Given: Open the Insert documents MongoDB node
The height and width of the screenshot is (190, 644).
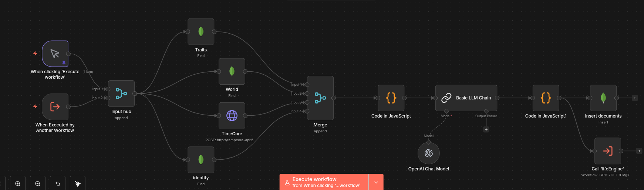Looking at the screenshot, I should pyautogui.click(x=603, y=98).
